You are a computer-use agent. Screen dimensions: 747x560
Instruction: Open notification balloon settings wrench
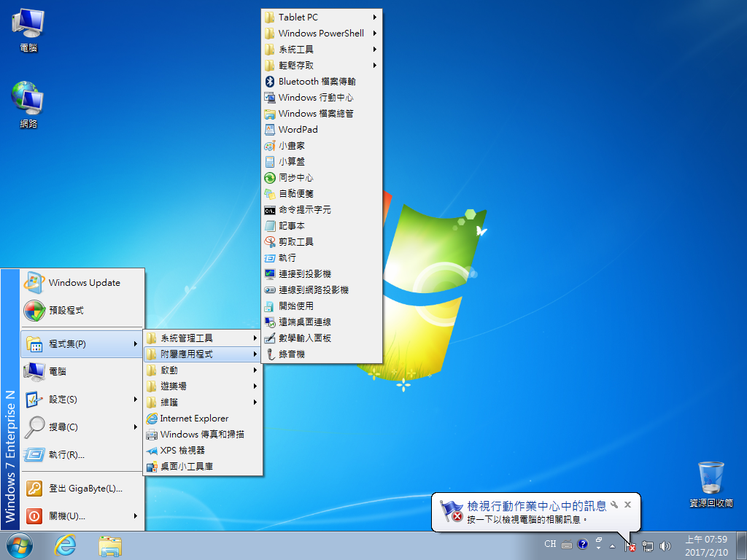(x=614, y=505)
